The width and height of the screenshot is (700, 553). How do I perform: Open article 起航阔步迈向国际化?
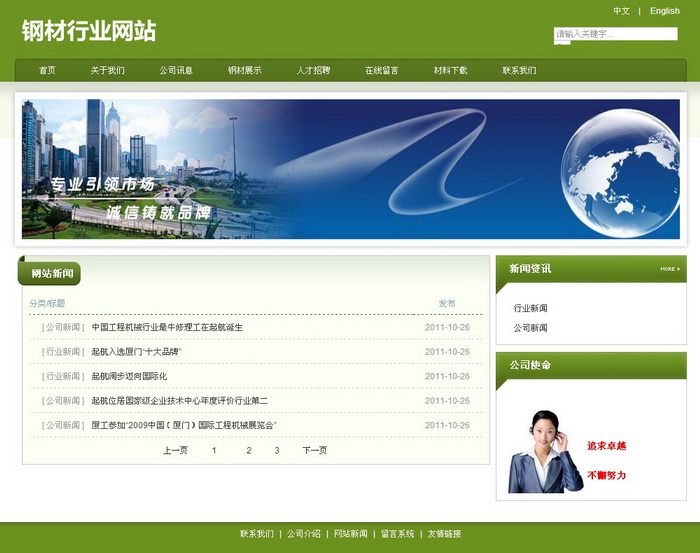(129, 376)
